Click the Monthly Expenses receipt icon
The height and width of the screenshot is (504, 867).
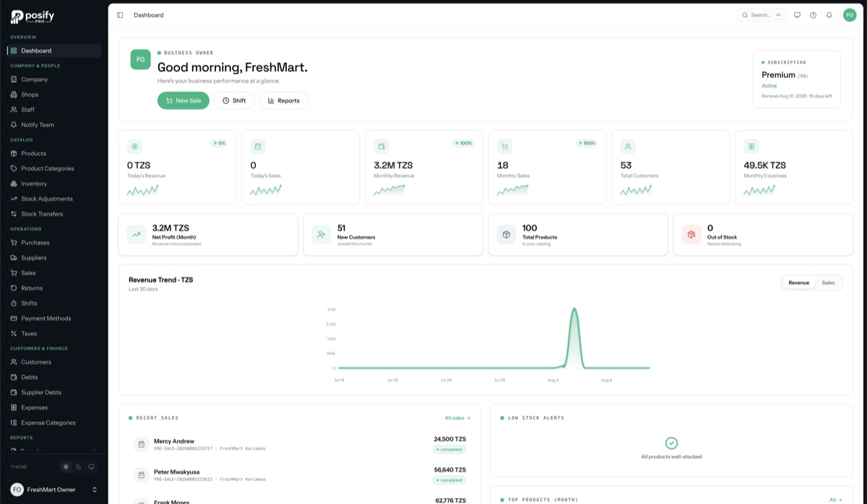click(x=751, y=147)
